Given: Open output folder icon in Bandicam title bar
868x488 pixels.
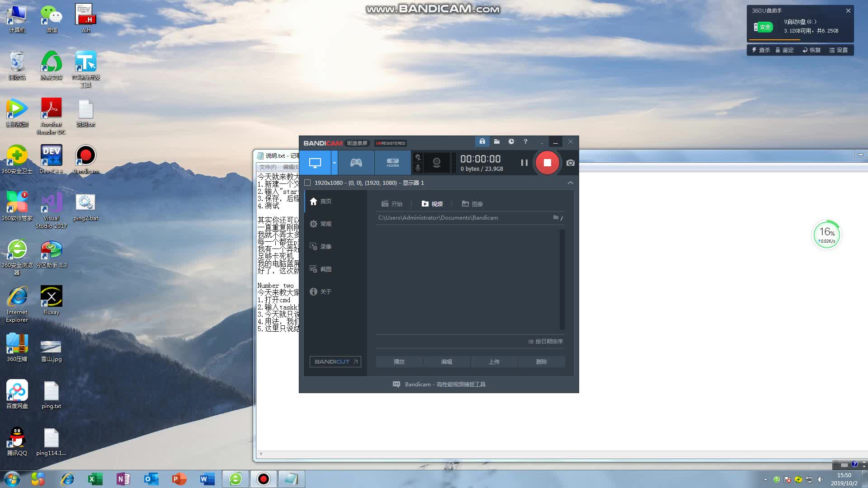Looking at the screenshot, I should pos(497,142).
